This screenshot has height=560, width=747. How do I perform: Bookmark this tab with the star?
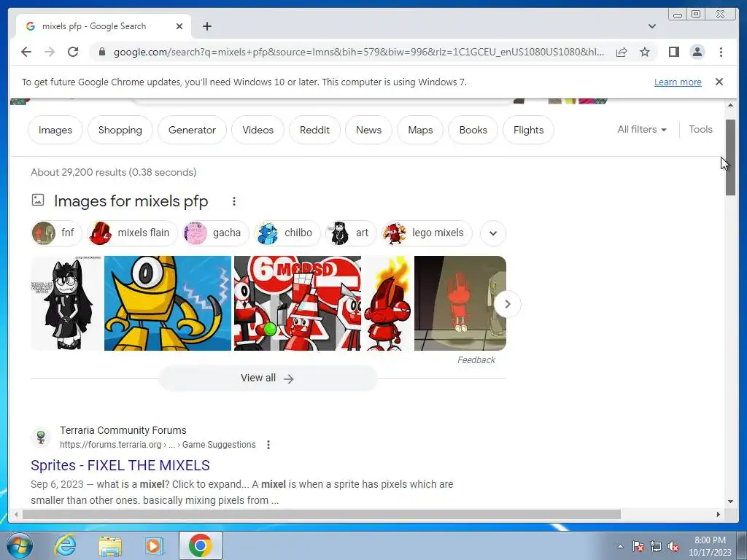(x=645, y=52)
